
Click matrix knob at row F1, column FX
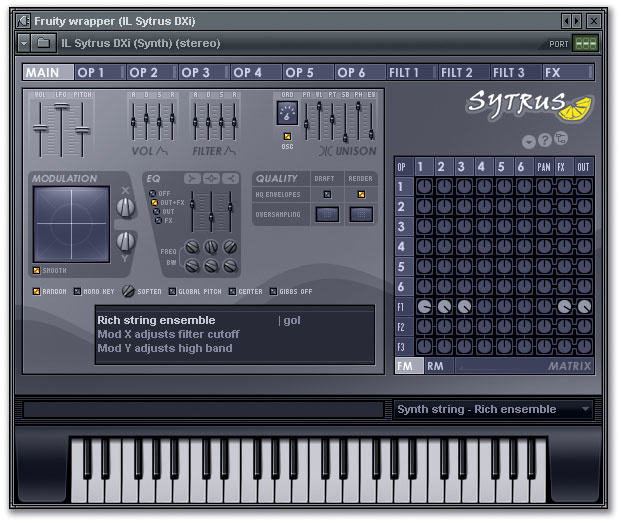point(564,306)
